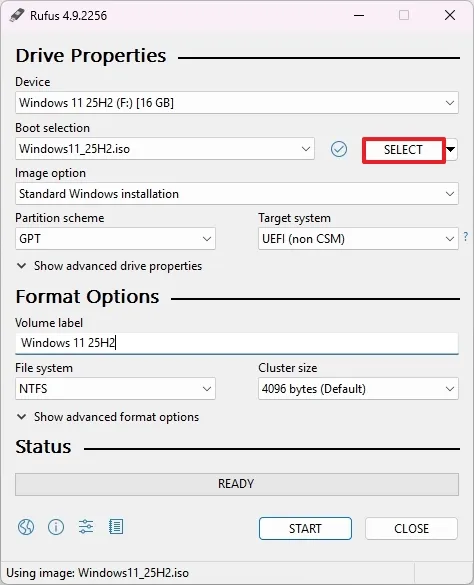Show the log document icon
The image size is (474, 585).
pyautogui.click(x=116, y=527)
